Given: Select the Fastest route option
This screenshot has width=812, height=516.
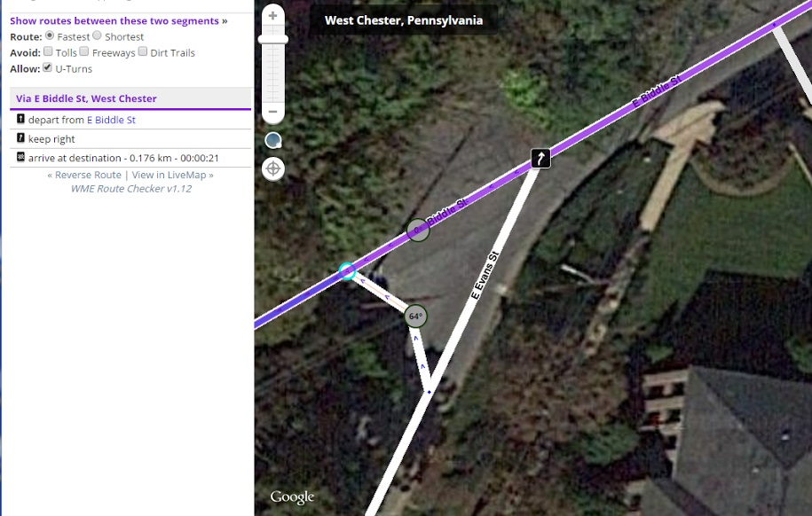Looking at the screenshot, I should tap(50, 35).
